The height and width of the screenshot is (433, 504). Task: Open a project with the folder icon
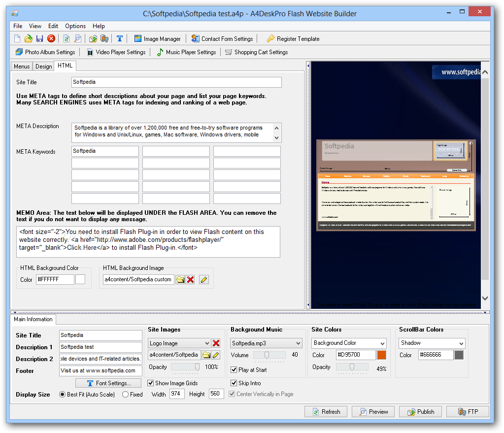(29, 39)
